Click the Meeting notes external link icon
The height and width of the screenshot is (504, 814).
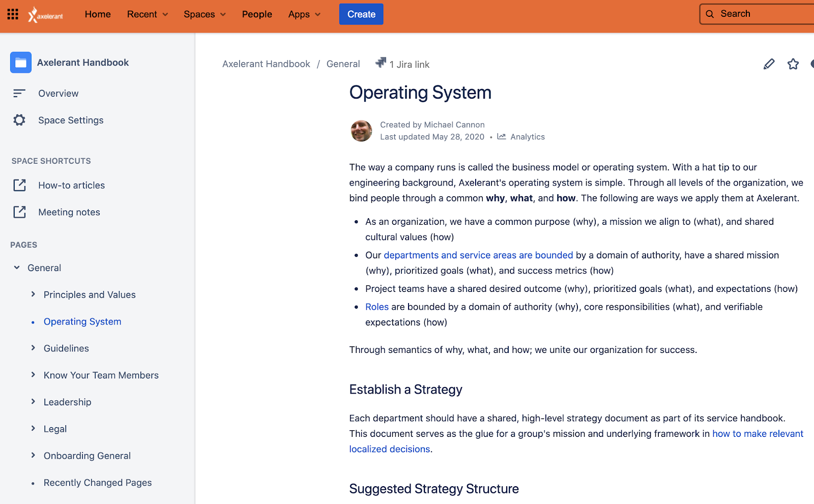(19, 212)
